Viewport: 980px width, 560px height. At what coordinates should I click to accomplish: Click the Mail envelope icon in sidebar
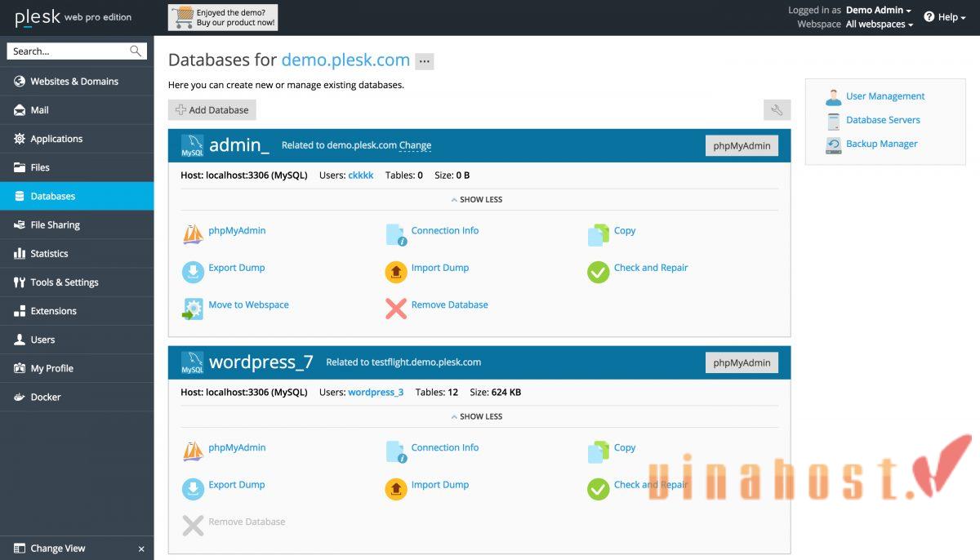coord(19,110)
